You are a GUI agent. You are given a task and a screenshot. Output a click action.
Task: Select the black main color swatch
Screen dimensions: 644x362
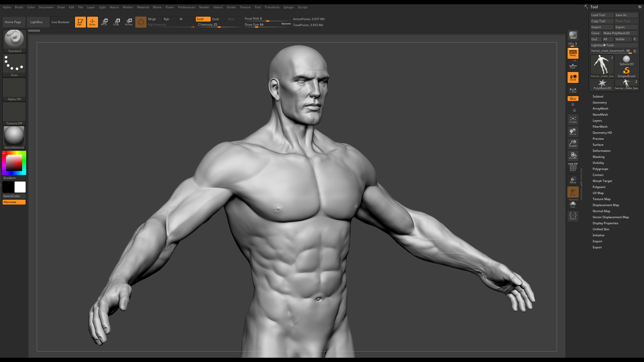[x=8, y=187]
